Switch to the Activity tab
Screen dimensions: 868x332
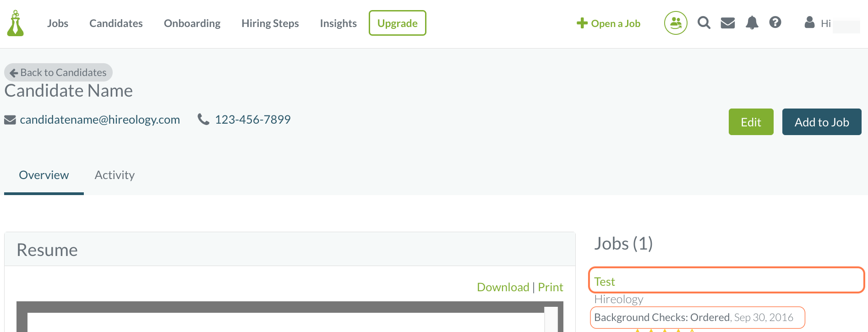(x=115, y=175)
